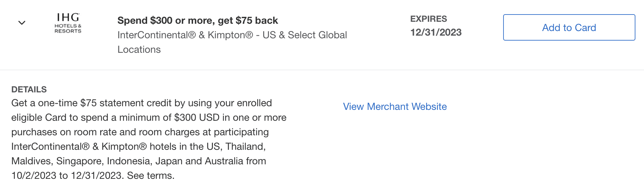This screenshot has height=194, width=644.
Task: Click the DETAILS section heading
Action: [x=29, y=89]
